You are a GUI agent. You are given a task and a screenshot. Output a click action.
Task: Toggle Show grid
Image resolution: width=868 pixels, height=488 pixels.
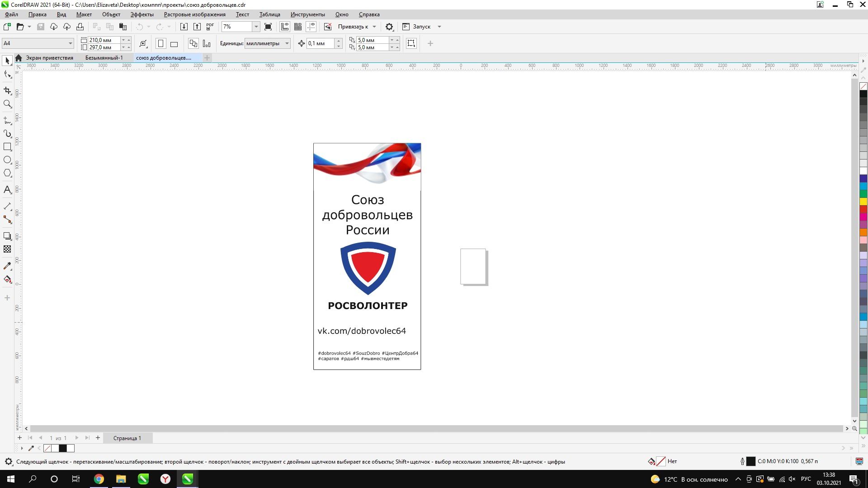coord(298,27)
